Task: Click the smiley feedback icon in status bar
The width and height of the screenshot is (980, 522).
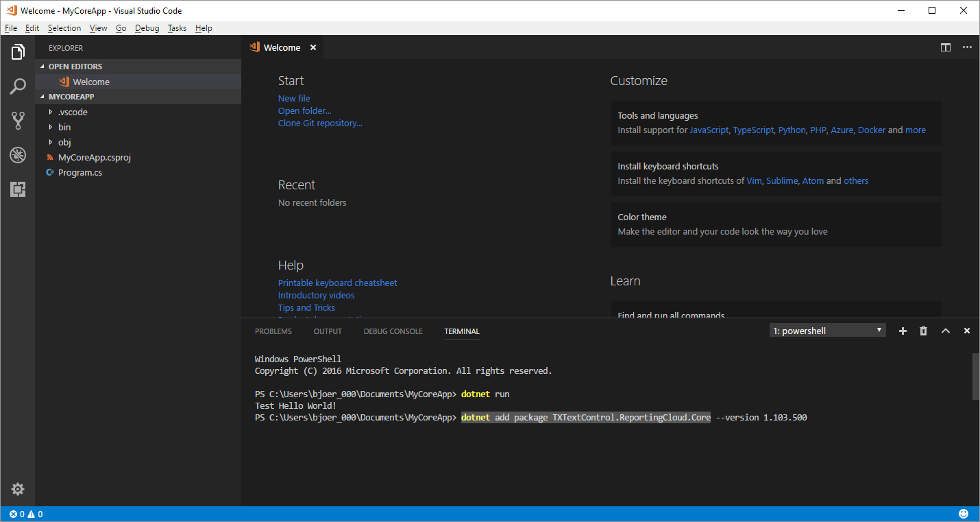Action: [964, 514]
